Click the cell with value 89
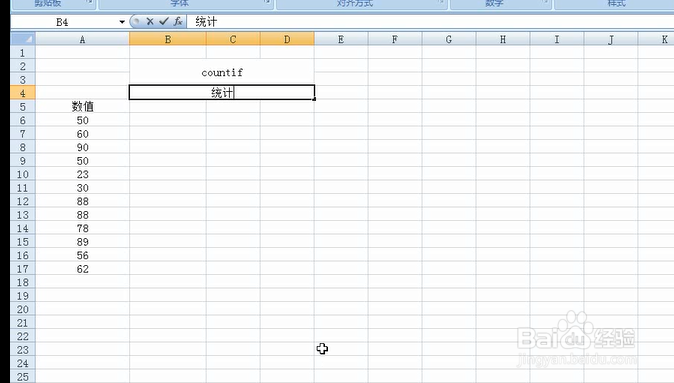This screenshot has height=383, width=674. tap(82, 242)
